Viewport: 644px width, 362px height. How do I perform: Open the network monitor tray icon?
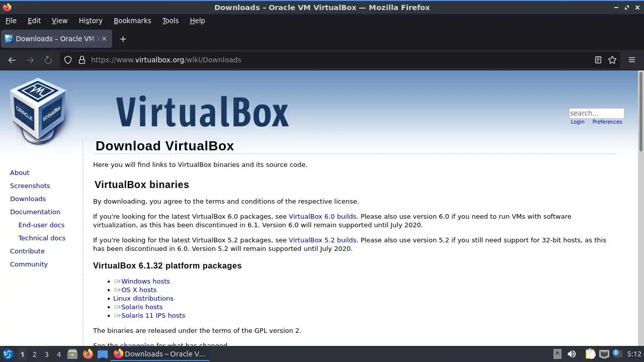coord(604,354)
